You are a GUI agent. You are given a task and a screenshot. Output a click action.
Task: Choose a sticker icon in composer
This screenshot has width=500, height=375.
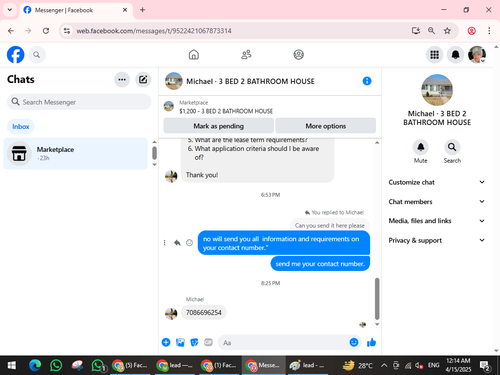[194, 342]
